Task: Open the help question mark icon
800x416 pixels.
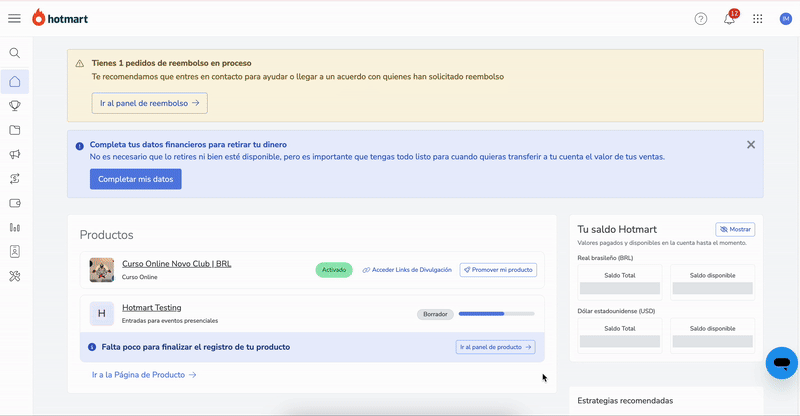Action: coord(701,19)
